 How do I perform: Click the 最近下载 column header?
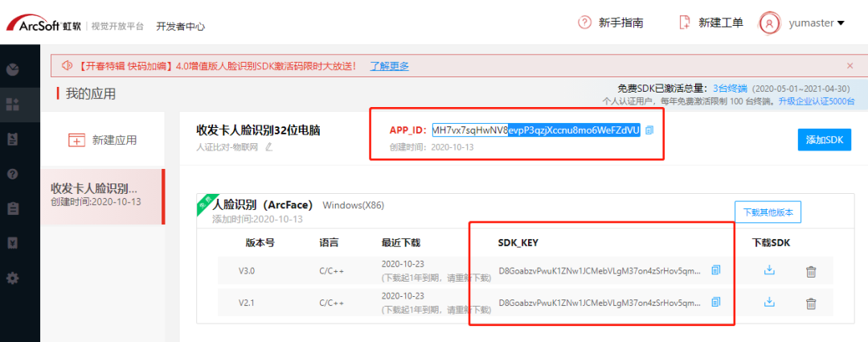(x=401, y=243)
